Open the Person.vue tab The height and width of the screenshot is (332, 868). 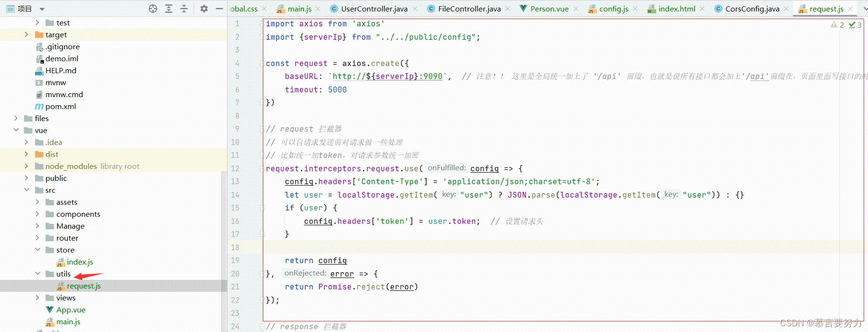(x=549, y=9)
